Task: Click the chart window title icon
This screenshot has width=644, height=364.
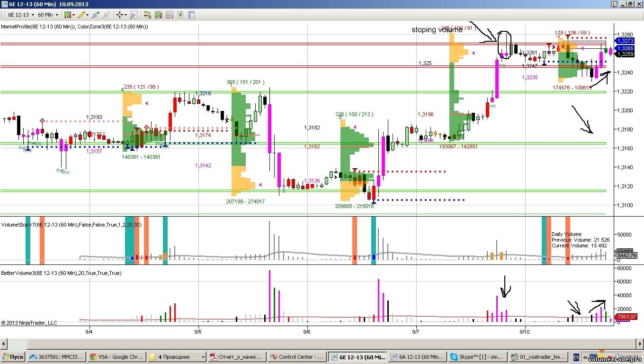Action: [4, 4]
